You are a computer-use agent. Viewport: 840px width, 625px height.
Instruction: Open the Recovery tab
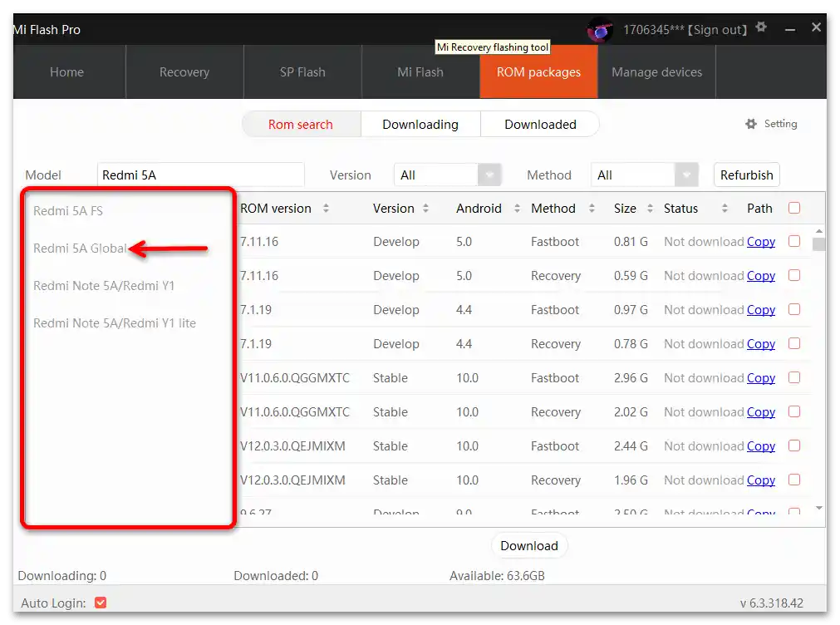point(184,71)
